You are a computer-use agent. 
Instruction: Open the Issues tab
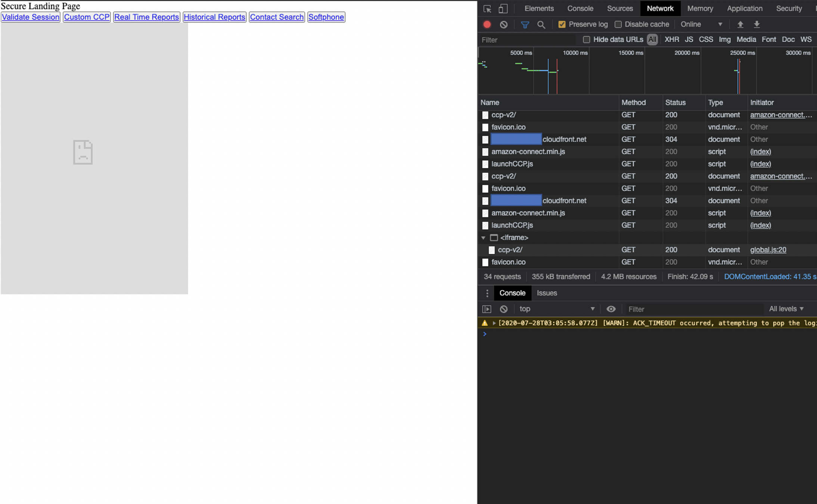(546, 293)
